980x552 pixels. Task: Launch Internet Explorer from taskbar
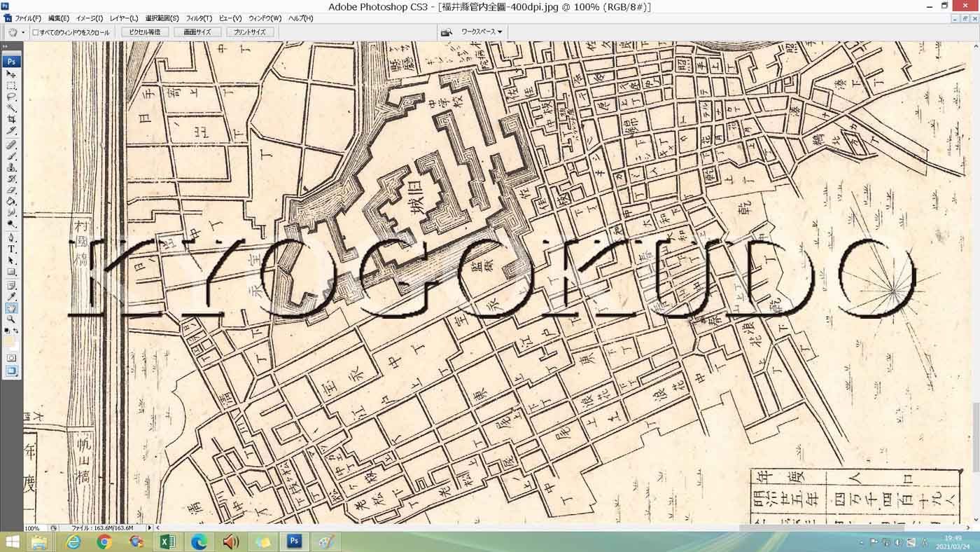[x=72, y=541]
